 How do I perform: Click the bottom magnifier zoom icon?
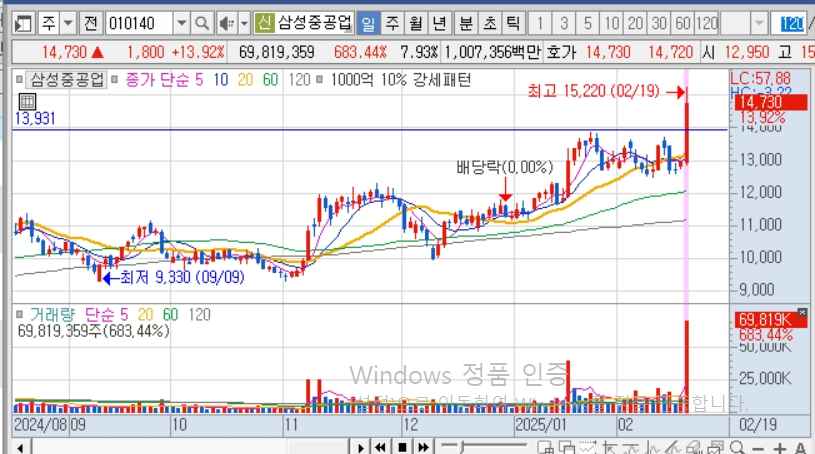(x=737, y=447)
